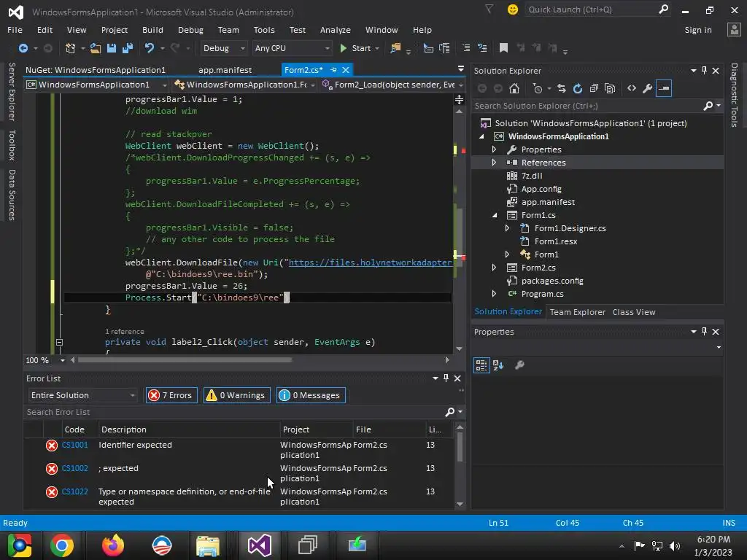Open Chrome from the taskbar
This screenshot has height=560, width=747.
[x=62, y=545]
